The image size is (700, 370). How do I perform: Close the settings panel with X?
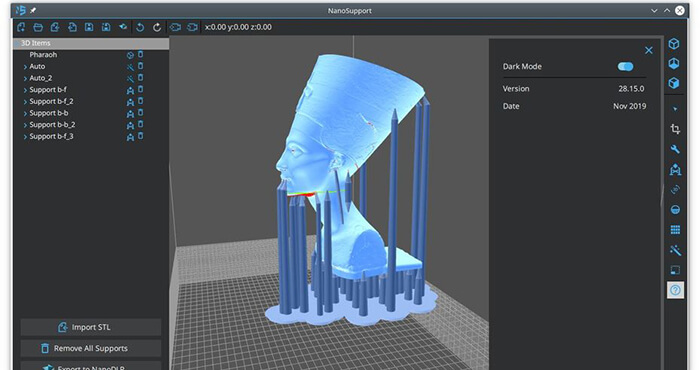coord(649,50)
